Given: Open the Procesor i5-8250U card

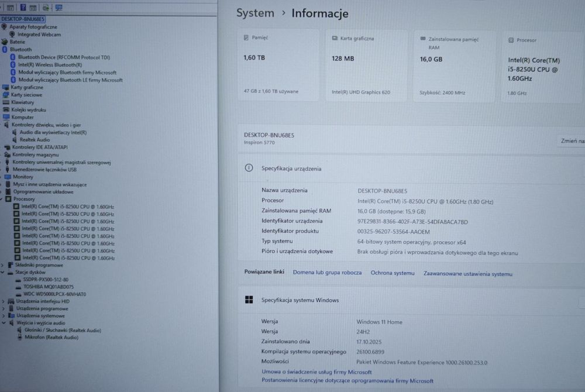Looking at the screenshot, I should tap(543, 67).
